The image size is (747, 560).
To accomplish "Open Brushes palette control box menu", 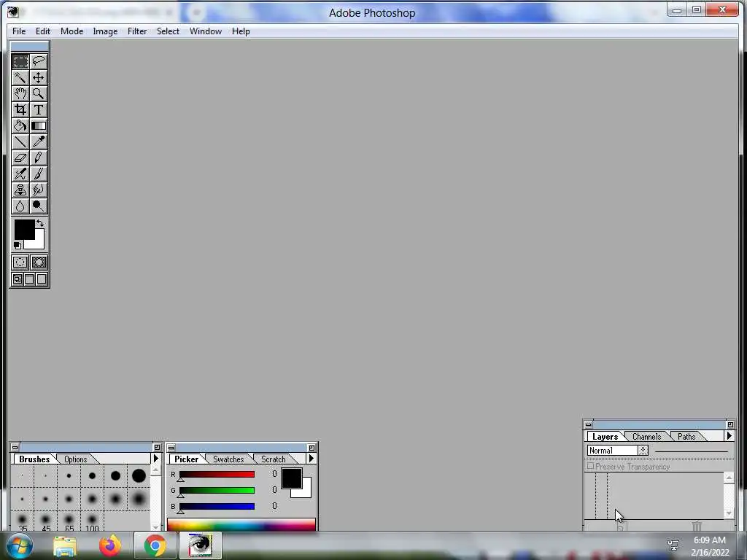I will [x=15, y=447].
